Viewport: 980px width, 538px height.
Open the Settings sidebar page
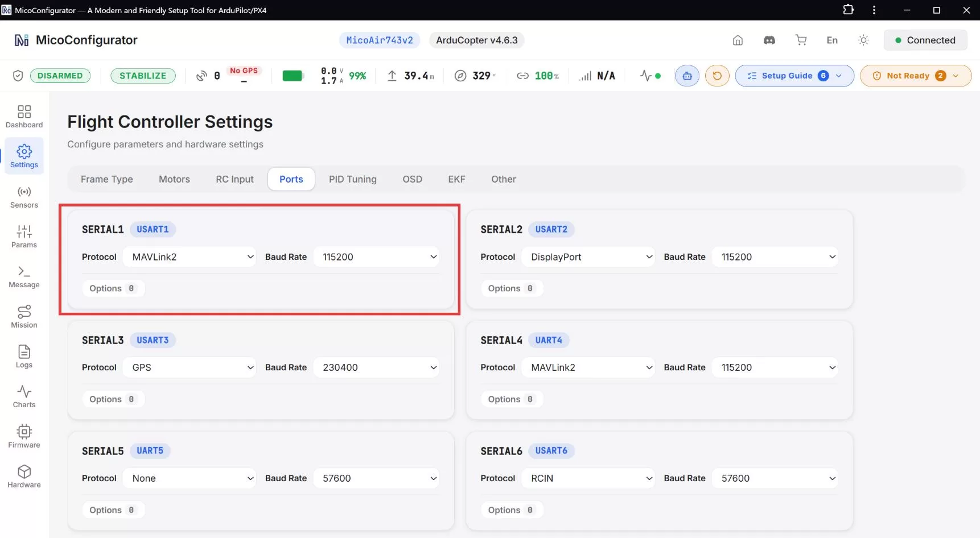coord(24,156)
